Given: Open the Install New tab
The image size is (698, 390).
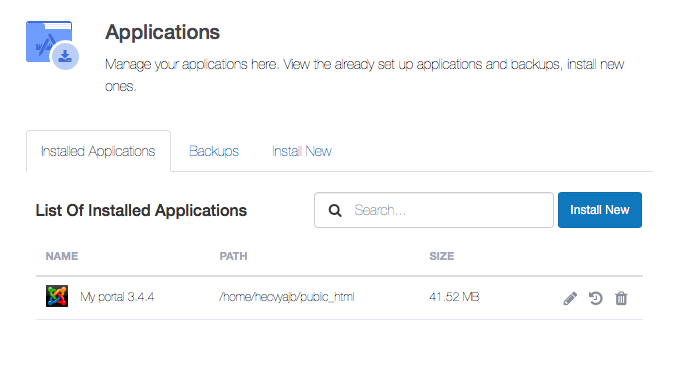Looking at the screenshot, I should [x=302, y=151].
